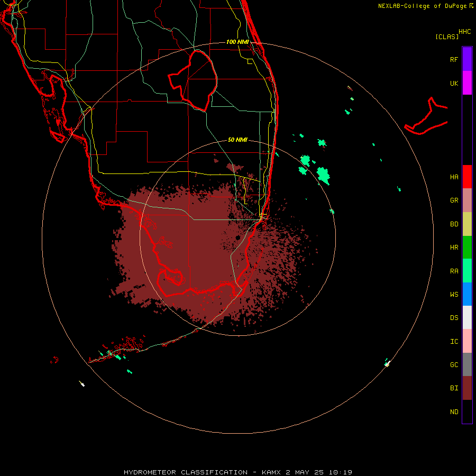Click the HHC product label
Viewport: 476px width, 476px height.
pyautogui.click(x=464, y=32)
